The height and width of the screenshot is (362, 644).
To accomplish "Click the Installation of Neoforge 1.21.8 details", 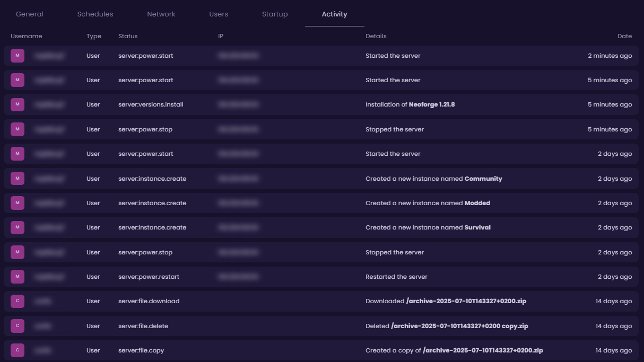I will 410,104.
